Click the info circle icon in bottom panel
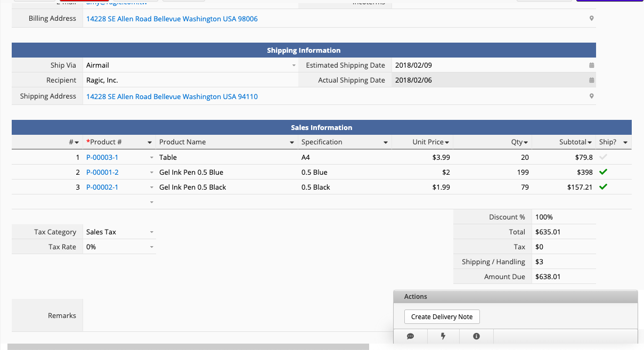This screenshot has width=644, height=350. [476, 336]
